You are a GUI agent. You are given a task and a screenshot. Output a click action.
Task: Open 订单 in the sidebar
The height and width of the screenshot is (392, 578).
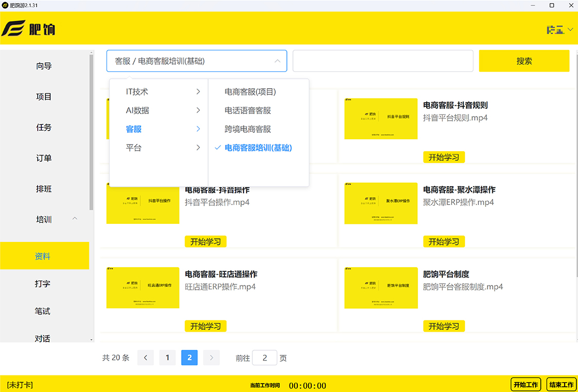[44, 158]
